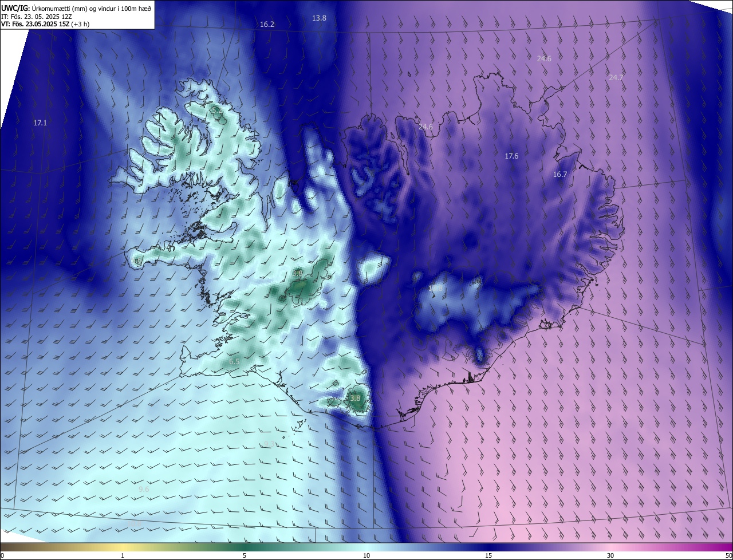This screenshot has width=733, height=560.
Task: Click the 'VT: Fös. 23.05.2025 15Z (+3 h)' line
Action: [x=45, y=24]
